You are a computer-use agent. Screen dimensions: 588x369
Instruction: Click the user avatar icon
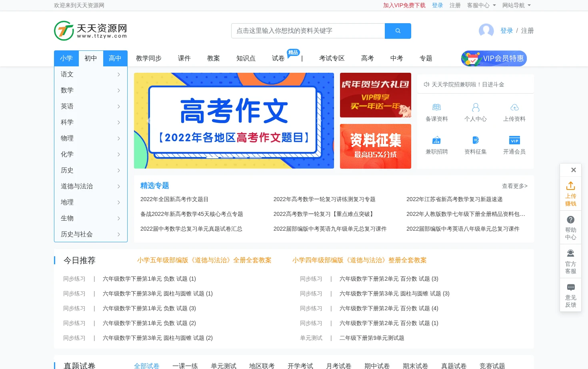pyautogui.click(x=486, y=31)
